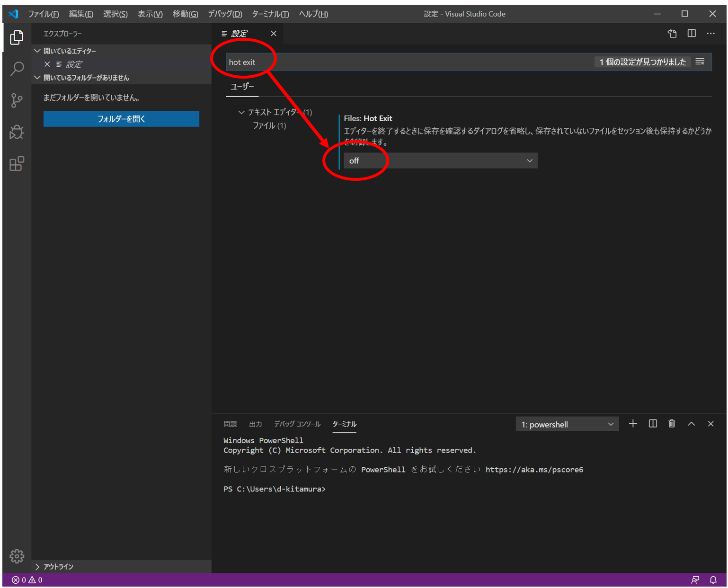Click the VS Code logo icon
728x588 pixels.
click(x=13, y=14)
